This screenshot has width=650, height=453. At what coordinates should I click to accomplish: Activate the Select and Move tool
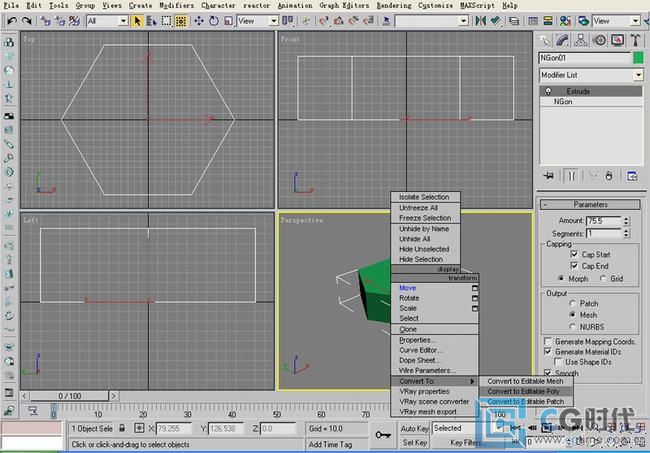[x=199, y=21]
